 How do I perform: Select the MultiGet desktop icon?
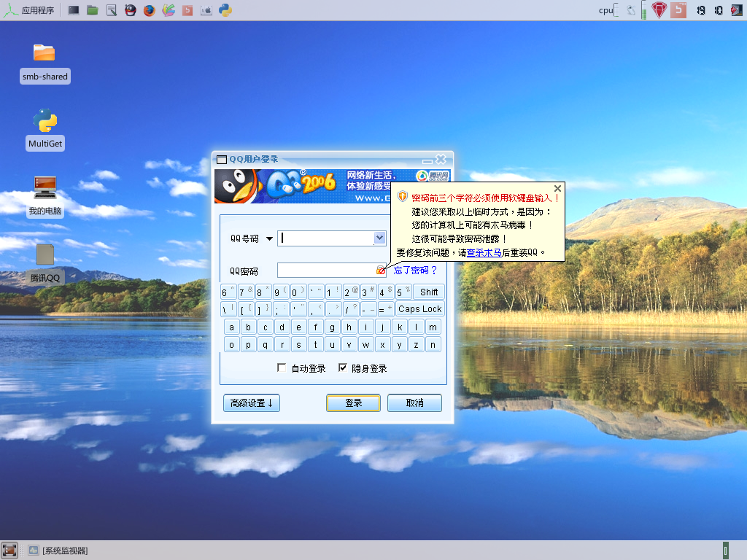[x=45, y=130]
